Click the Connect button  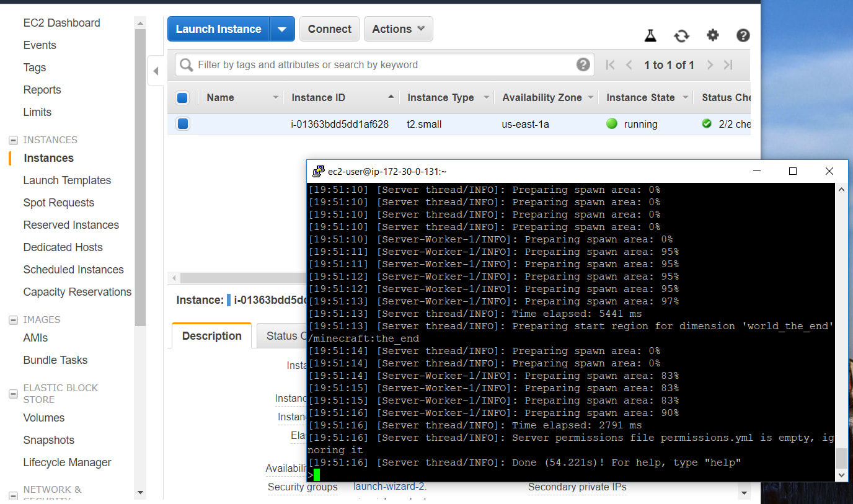(x=329, y=29)
